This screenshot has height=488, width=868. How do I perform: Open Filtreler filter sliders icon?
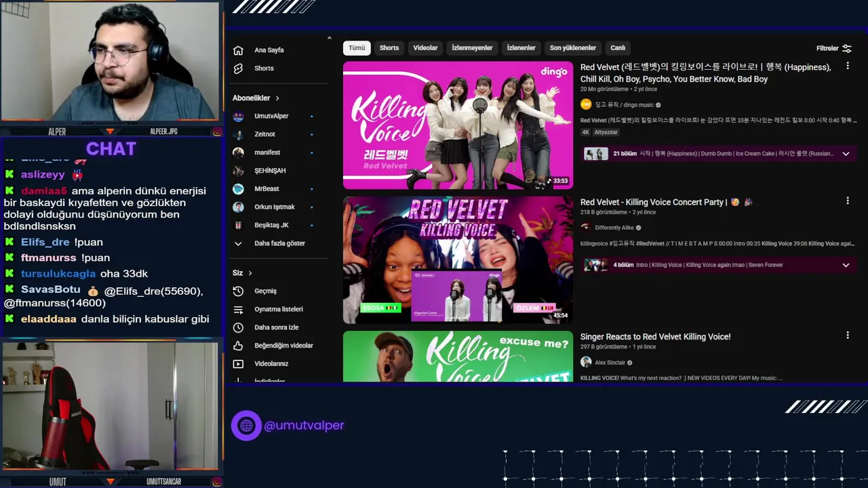(846, 48)
